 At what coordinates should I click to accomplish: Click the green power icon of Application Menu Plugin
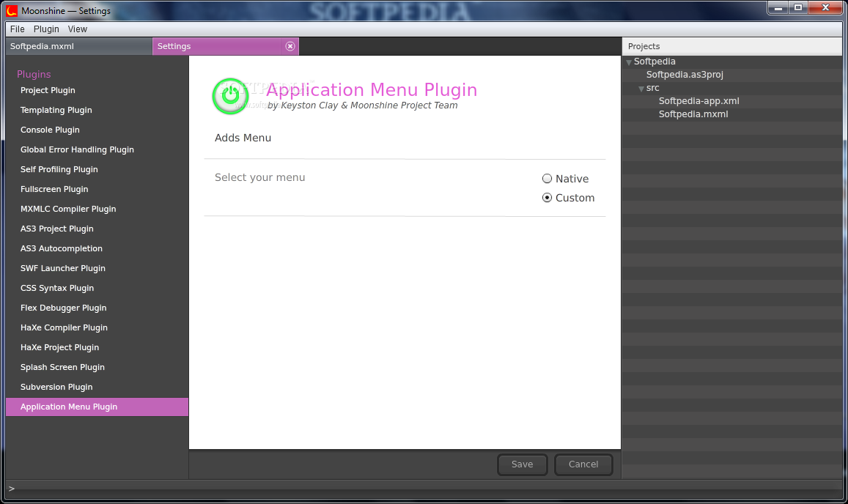tap(230, 96)
